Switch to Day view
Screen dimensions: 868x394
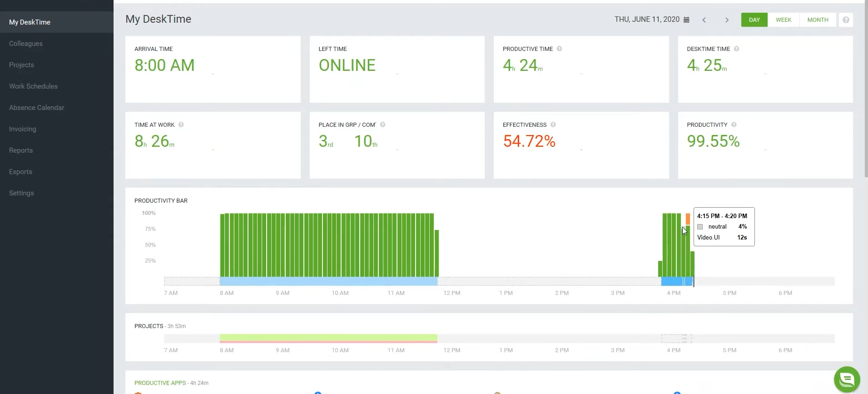click(754, 20)
